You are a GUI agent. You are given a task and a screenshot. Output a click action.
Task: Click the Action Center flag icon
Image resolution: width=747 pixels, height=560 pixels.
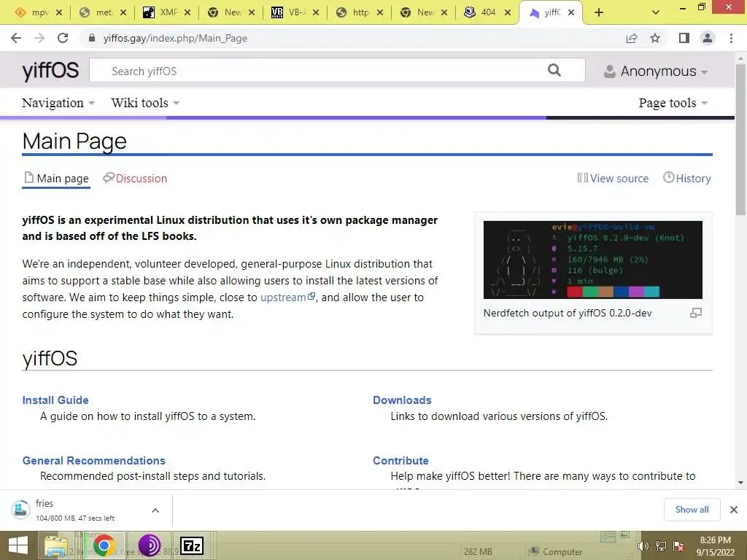click(x=678, y=546)
